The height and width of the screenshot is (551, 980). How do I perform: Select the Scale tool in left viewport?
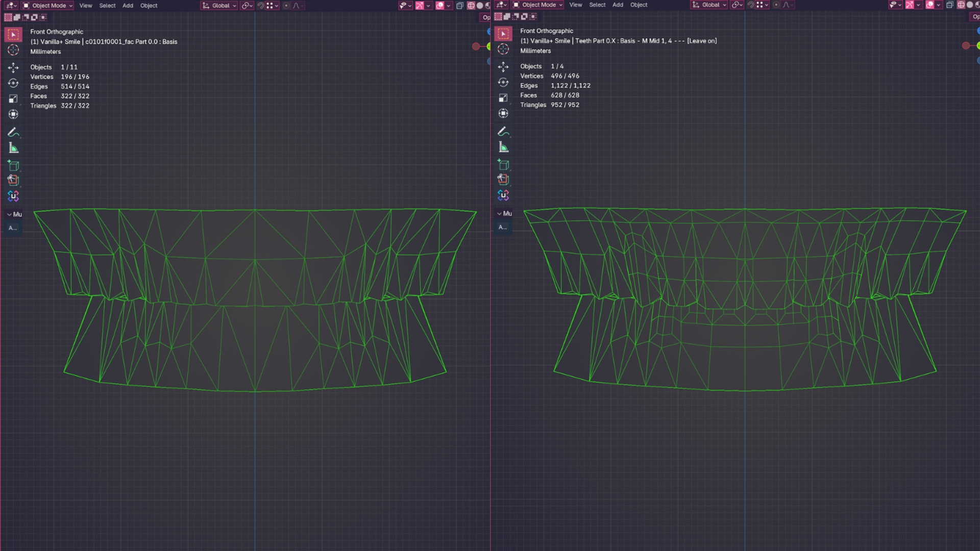(13, 98)
